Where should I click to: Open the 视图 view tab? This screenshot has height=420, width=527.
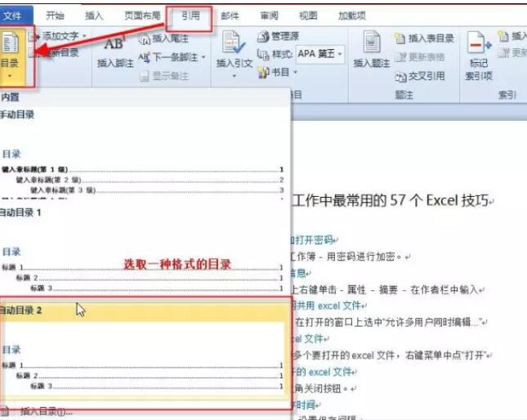(309, 16)
